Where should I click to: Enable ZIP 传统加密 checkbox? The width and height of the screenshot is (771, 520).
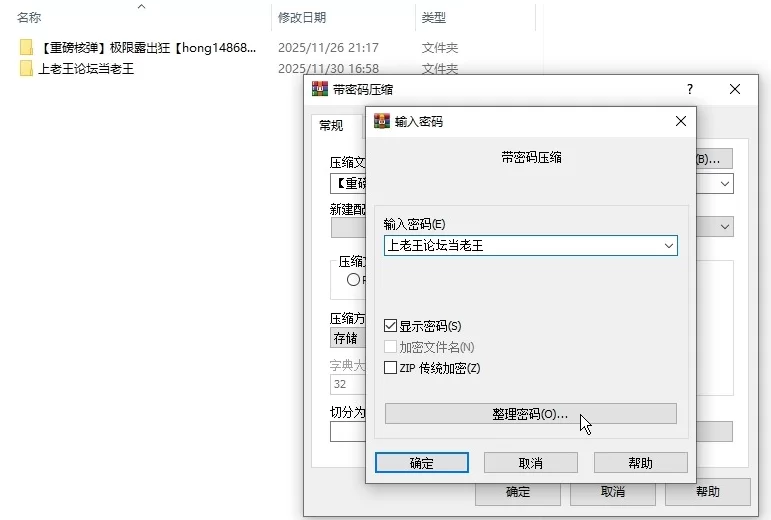click(391, 368)
